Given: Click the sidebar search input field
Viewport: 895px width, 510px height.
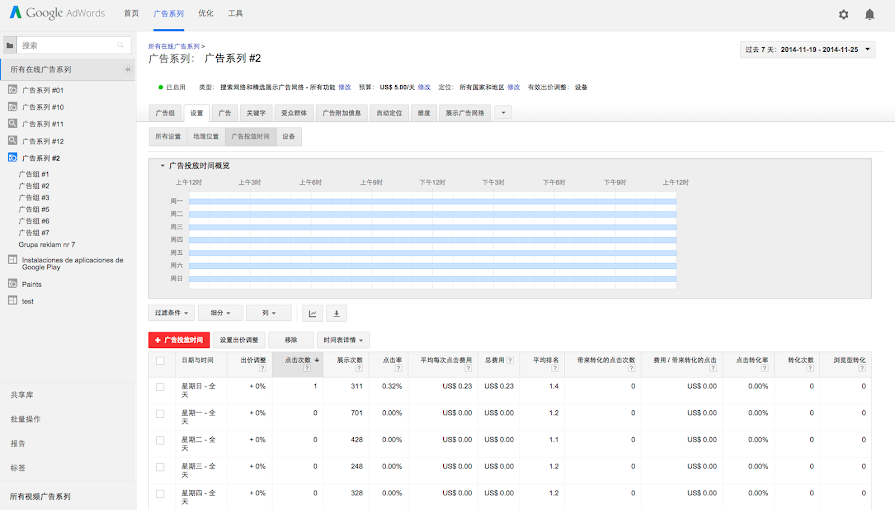Looking at the screenshot, I should tap(75, 46).
